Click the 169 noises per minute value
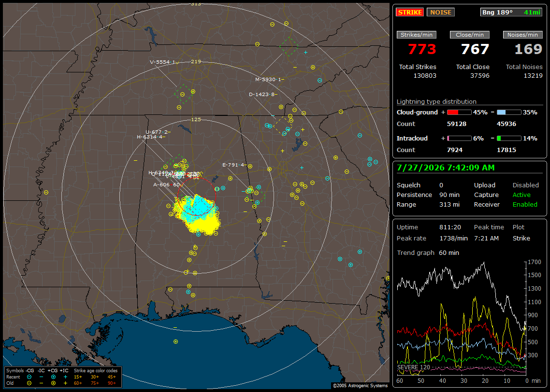Screen dimensions: 550x392 [x=528, y=49]
